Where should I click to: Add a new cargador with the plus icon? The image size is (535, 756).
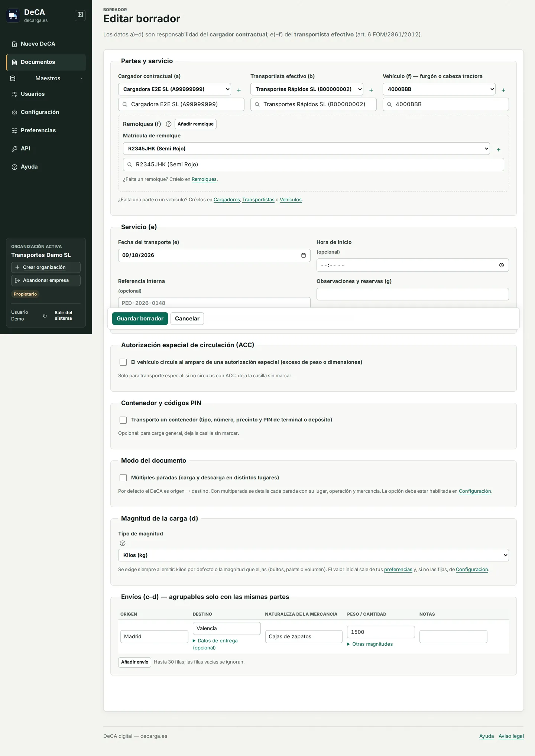(239, 90)
